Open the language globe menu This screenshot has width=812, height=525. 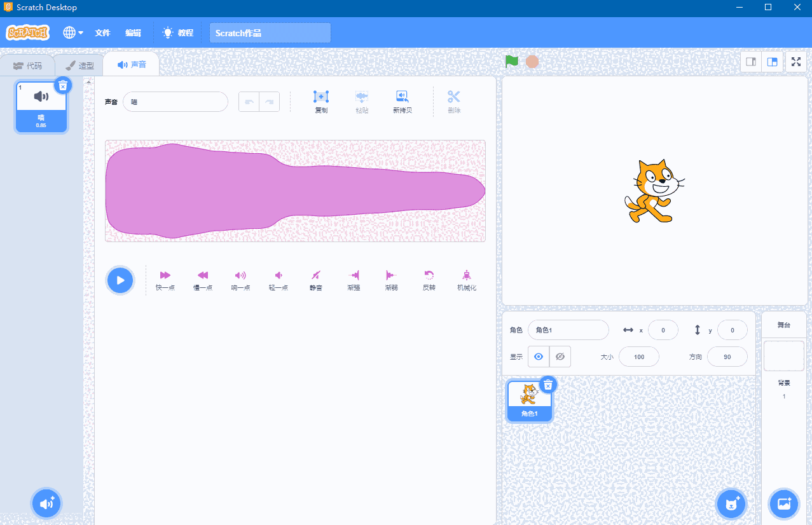click(x=73, y=32)
